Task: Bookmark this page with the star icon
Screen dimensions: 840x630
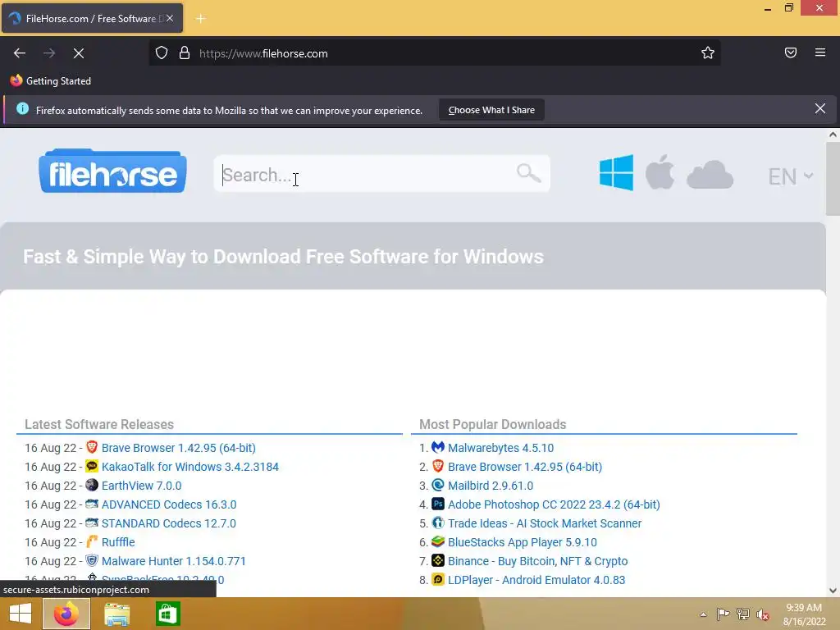Action: (x=708, y=52)
